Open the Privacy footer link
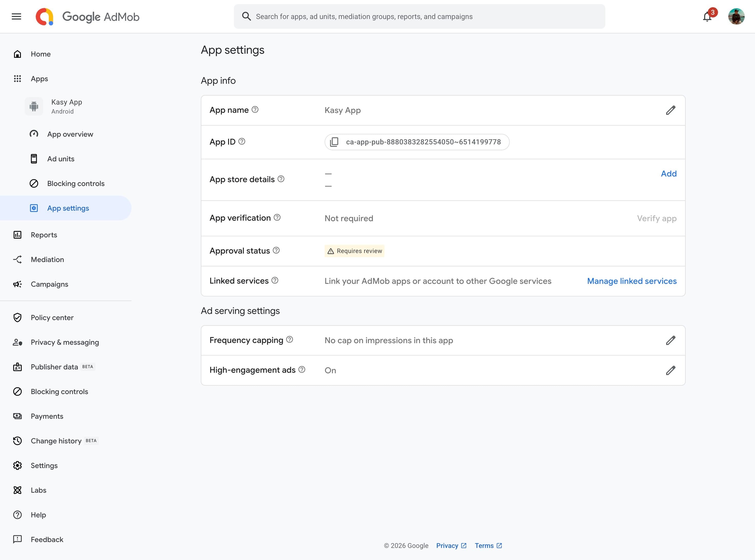 coord(451,545)
